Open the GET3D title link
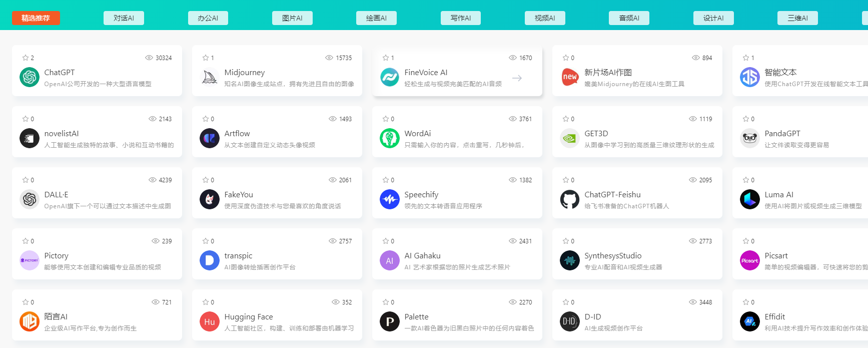The height and width of the screenshot is (348, 868). [x=596, y=134]
